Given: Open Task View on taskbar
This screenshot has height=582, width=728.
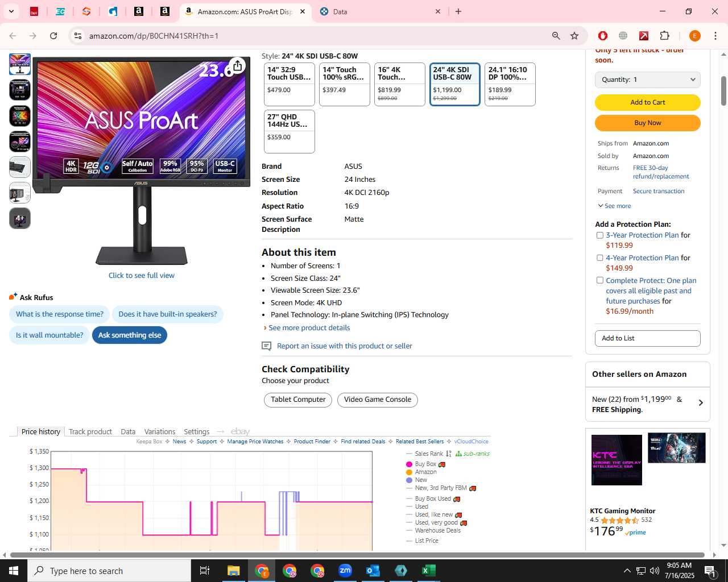Looking at the screenshot, I should (205, 571).
